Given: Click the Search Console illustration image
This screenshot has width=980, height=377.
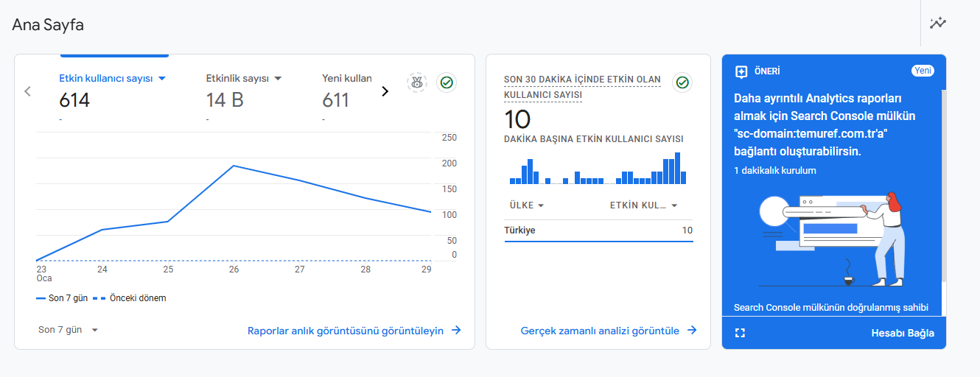Looking at the screenshot, I should (x=831, y=239).
